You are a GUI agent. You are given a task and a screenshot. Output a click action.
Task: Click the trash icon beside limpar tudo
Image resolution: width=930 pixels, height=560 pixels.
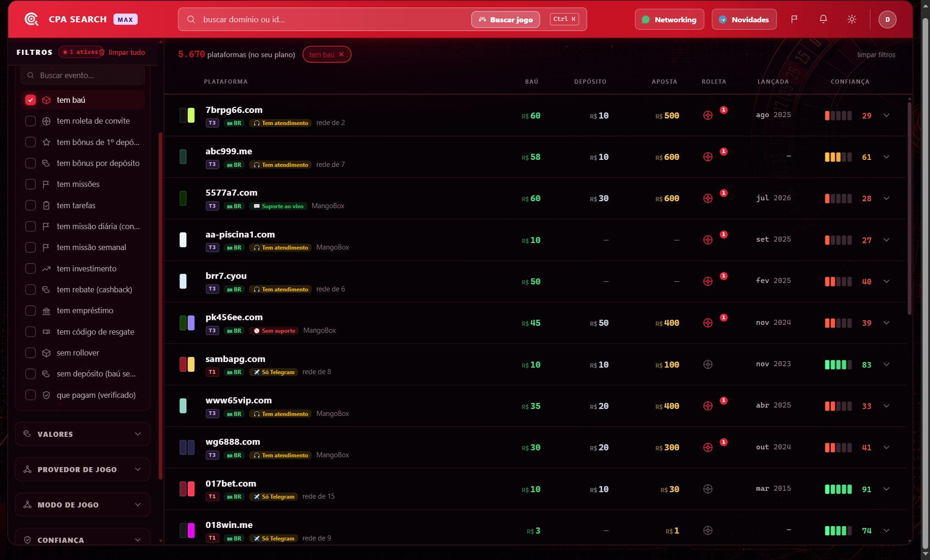pos(102,53)
